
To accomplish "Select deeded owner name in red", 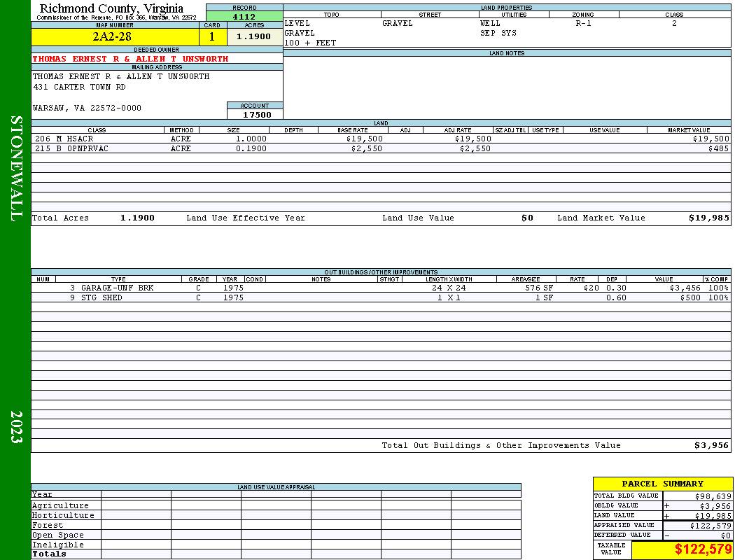I will [130, 59].
